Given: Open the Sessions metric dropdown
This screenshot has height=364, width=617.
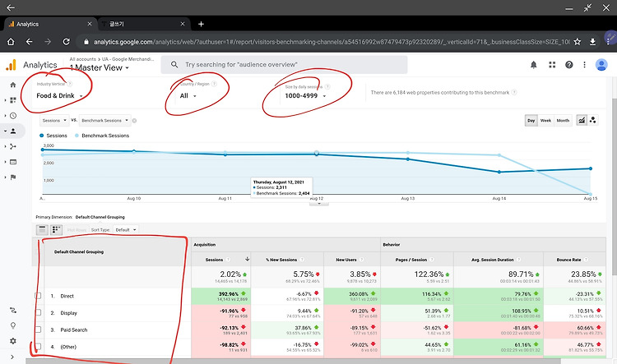Looking at the screenshot, I should 54,121.
